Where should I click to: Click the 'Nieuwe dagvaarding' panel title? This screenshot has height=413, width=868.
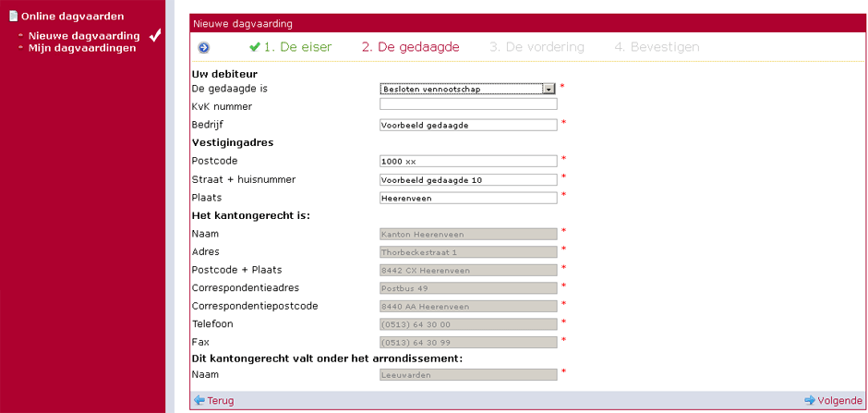[243, 24]
